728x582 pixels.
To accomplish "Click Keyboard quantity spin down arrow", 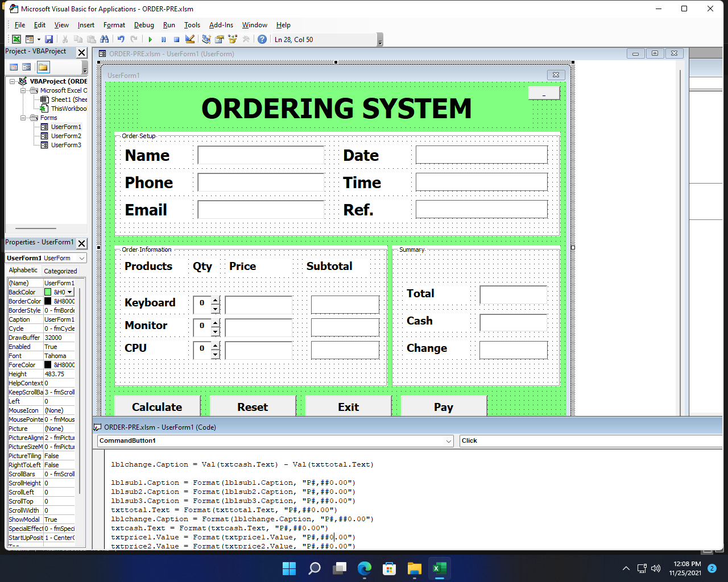I will tap(215, 309).
